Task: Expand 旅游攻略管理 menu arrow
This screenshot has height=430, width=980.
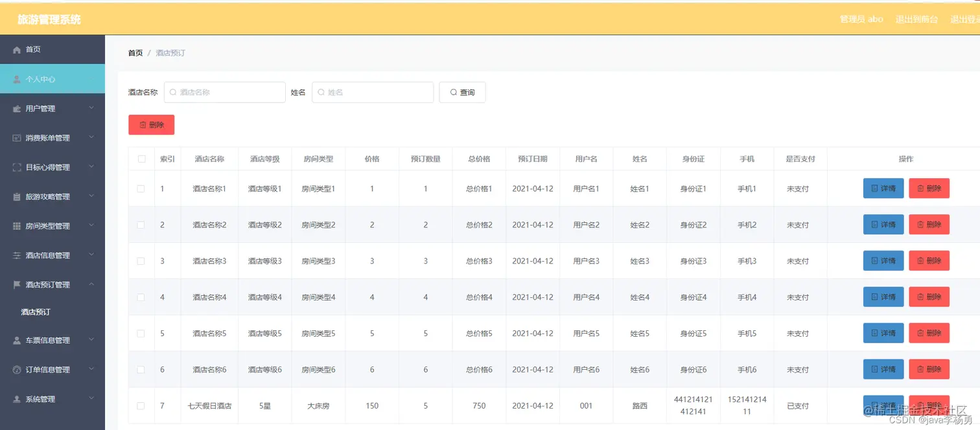Action: click(x=91, y=196)
